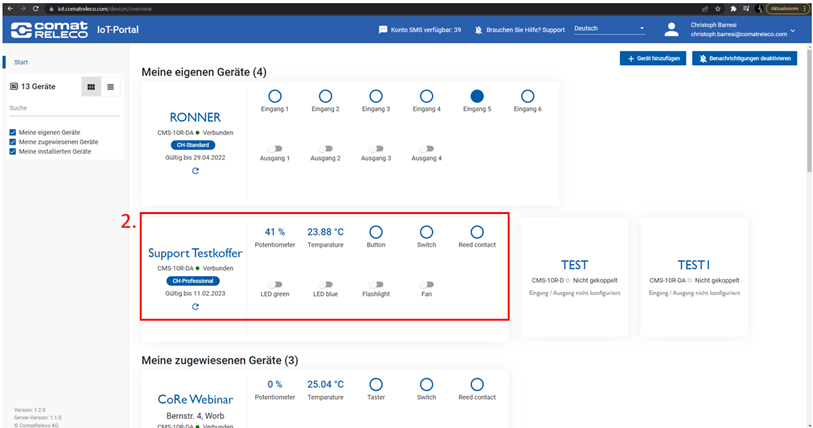Toggle Ausgang 1 on RONNER
The image size is (813, 428).
click(x=273, y=148)
